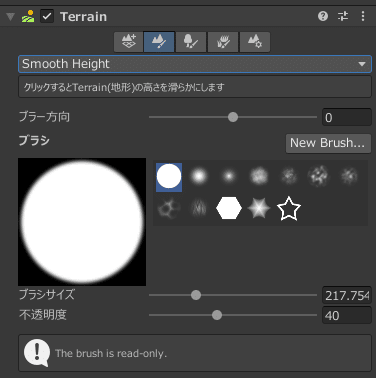Select the hard round circle brush
The height and width of the screenshot is (378, 376).
tap(169, 177)
